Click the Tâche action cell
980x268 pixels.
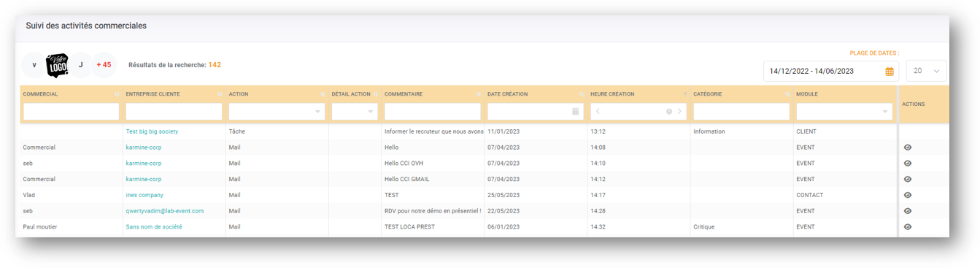(x=237, y=131)
